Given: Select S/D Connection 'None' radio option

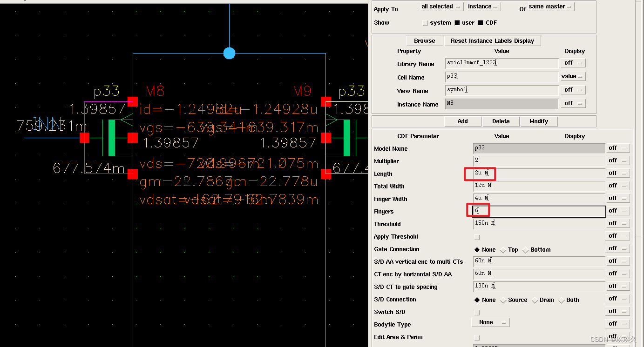Looking at the screenshot, I should point(477,300).
